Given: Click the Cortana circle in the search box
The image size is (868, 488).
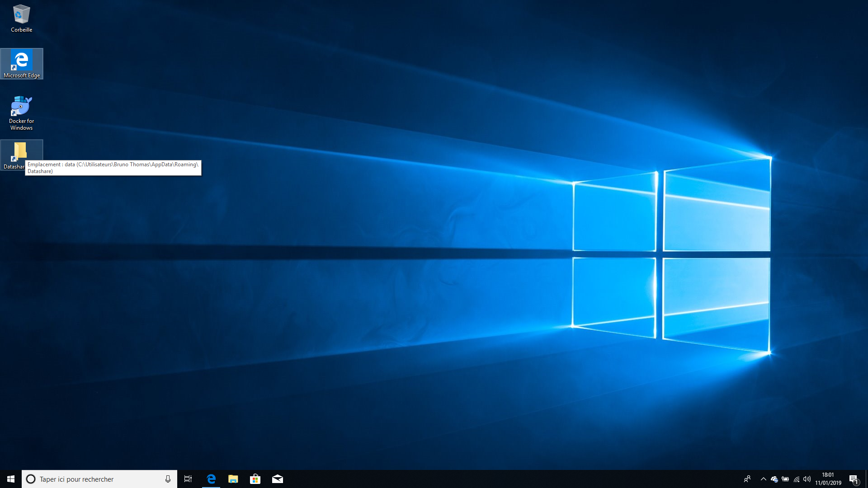Looking at the screenshot, I should [x=31, y=479].
